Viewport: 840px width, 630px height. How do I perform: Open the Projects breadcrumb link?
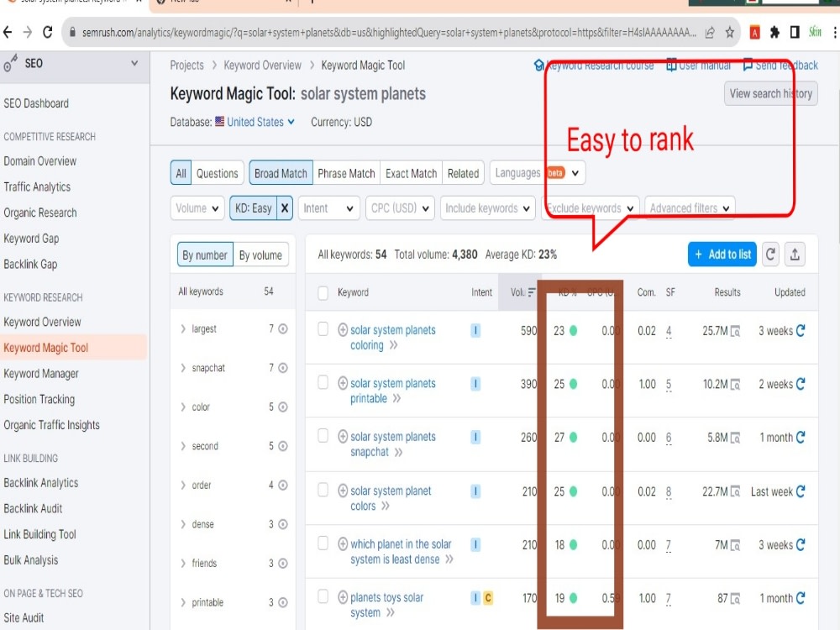point(186,66)
